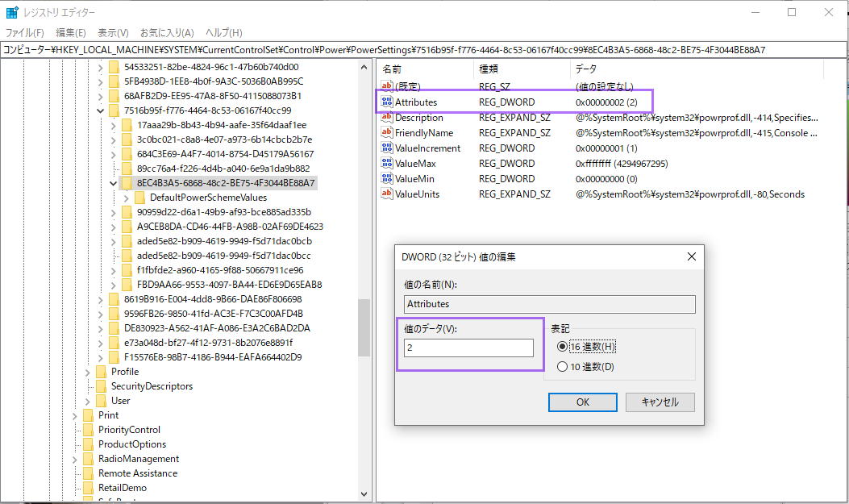Click the RadioManagement folder icon
849x504 pixels.
(88, 459)
